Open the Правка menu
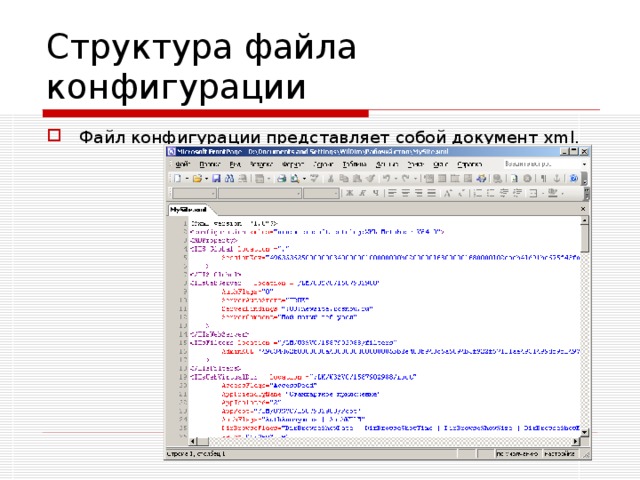 (210, 164)
